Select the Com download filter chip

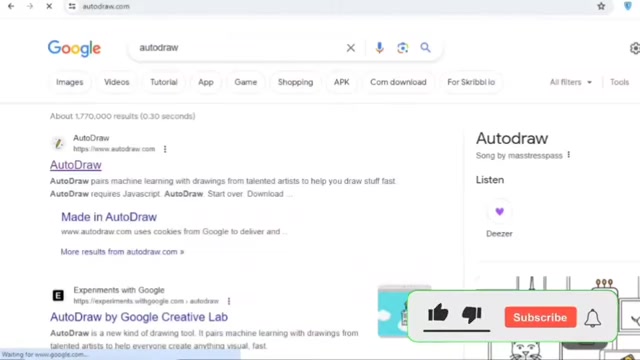(398, 82)
